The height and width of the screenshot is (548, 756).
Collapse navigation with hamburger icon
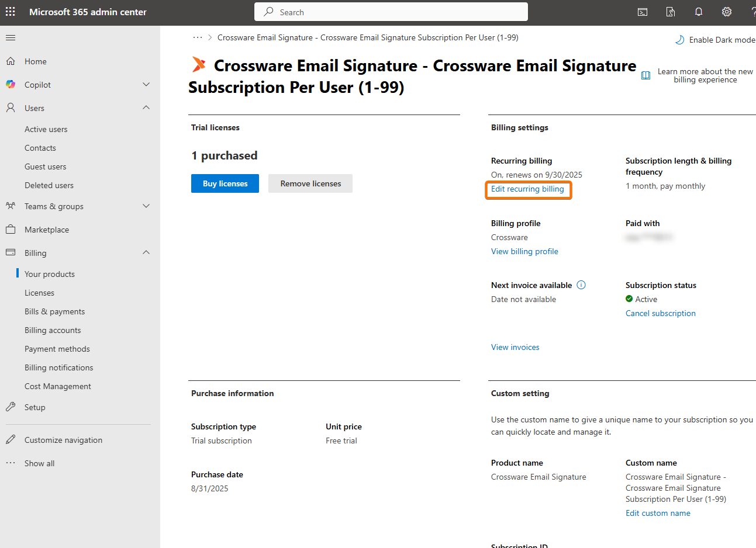click(11, 38)
